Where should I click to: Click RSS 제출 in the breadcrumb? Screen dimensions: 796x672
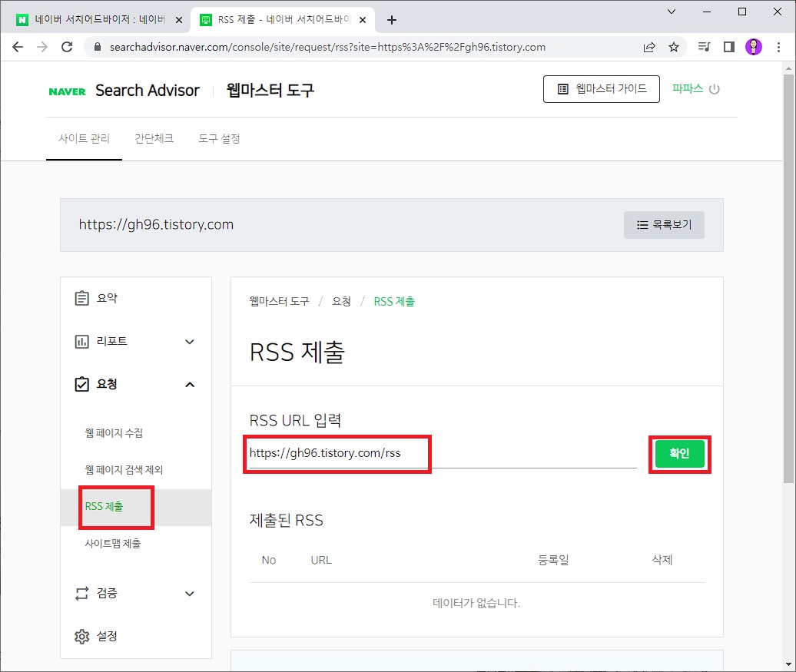[x=394, y=302]
